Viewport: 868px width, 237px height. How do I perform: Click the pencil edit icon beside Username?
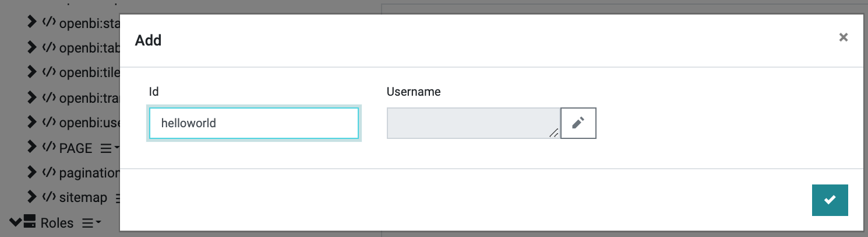coord(578,123)
